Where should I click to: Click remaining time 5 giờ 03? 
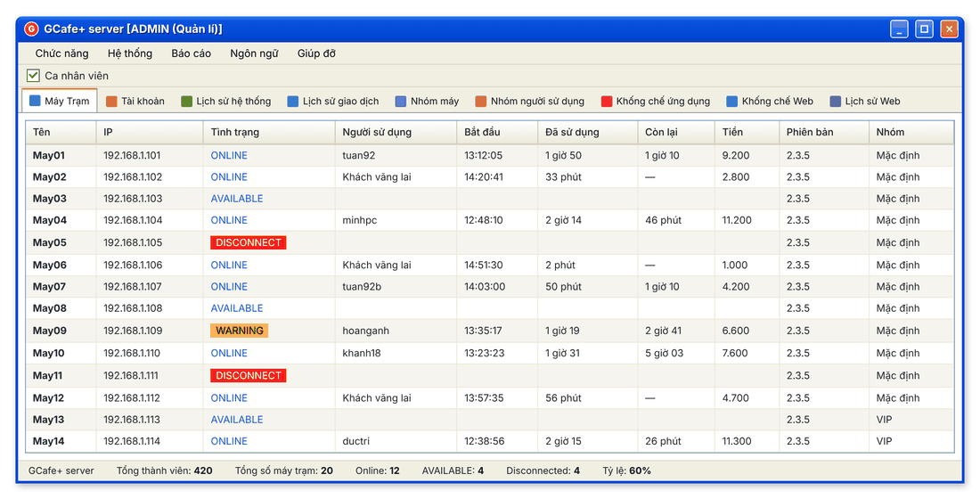[x=665, y=353]
